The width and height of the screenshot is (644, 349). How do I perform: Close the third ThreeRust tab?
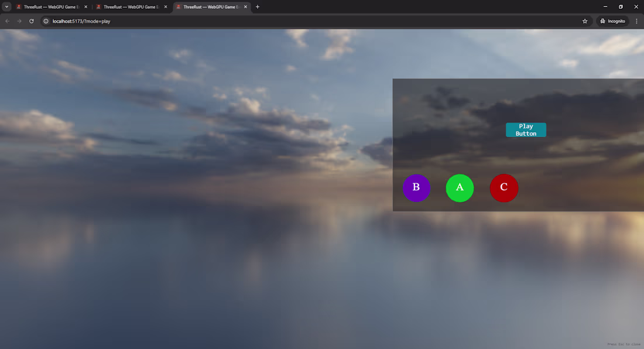click(246, 7)
